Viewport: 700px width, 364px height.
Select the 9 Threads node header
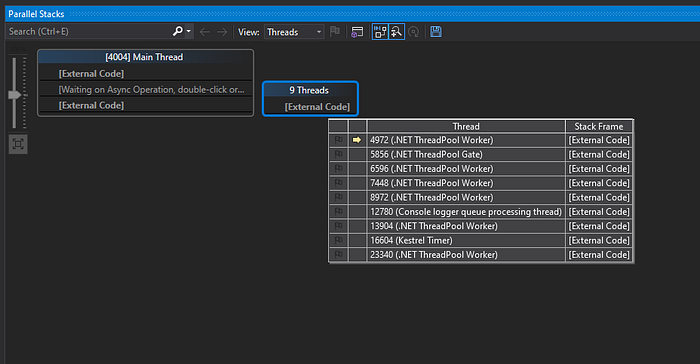point(310,90)
